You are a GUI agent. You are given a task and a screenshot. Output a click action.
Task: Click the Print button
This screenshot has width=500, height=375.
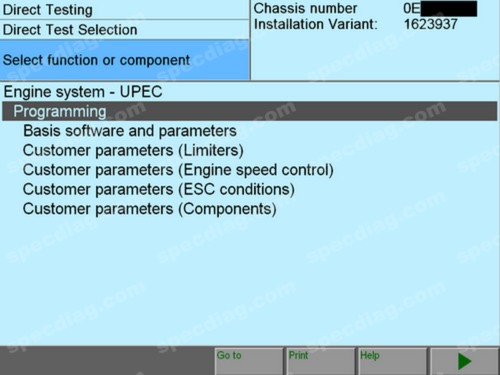point(321,361)
